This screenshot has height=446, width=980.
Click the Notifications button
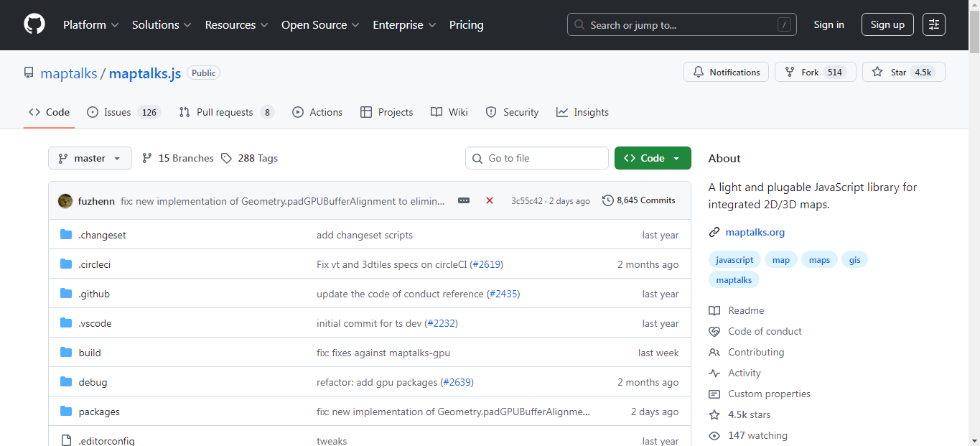pos(726,72)
